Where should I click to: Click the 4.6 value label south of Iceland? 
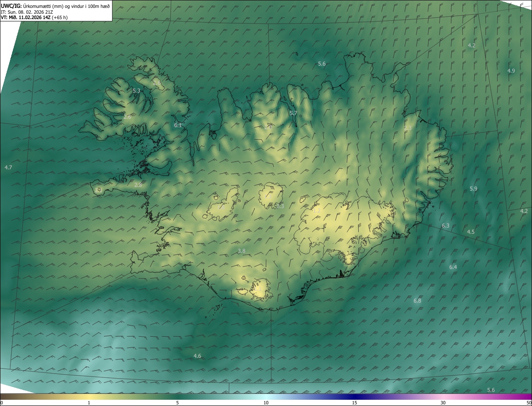pyautogui.click(x=197, y=356)
